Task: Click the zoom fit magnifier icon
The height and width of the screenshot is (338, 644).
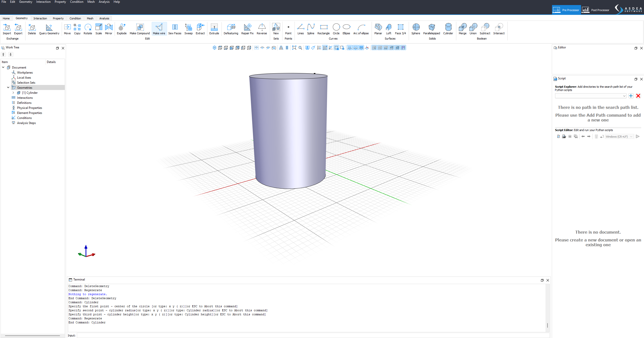Action: [294, 48]
